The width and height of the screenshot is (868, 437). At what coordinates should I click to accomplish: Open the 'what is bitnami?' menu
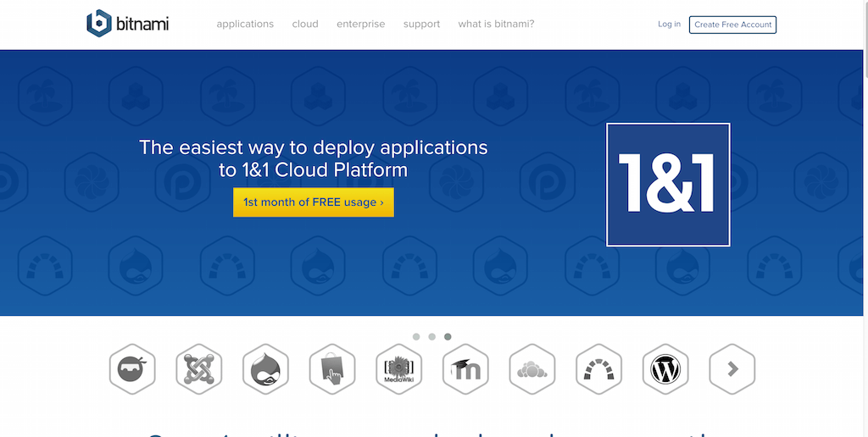point(496,24)
